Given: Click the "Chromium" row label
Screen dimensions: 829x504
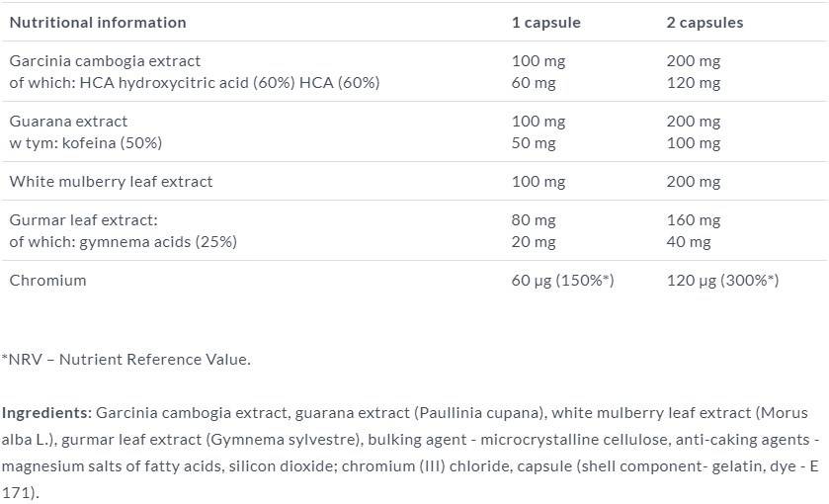Looking at the screenshot, I should (47, 281).
